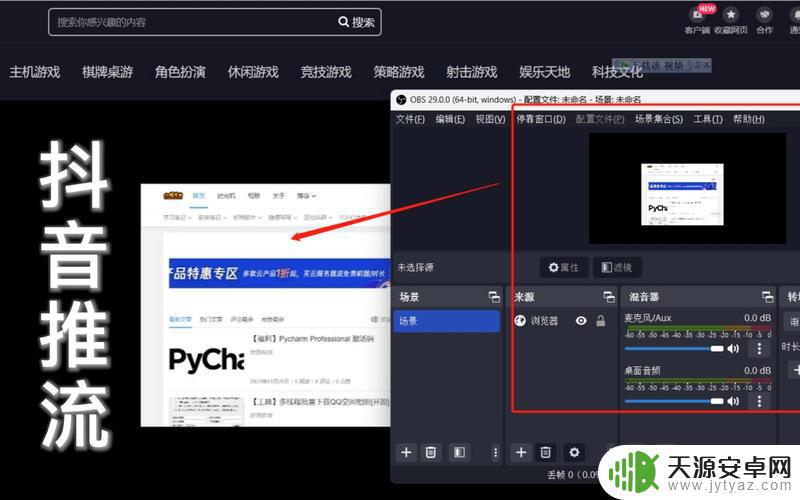The image size is (800, 500).
Task: Adjust the 桌面音频 volume slider
Action: click(674, 402)
